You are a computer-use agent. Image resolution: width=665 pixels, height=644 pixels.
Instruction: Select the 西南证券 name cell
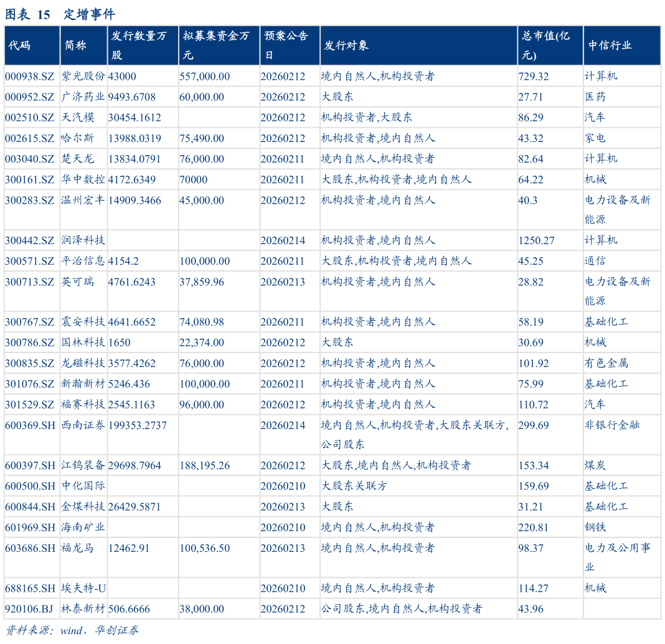point(83,425)
